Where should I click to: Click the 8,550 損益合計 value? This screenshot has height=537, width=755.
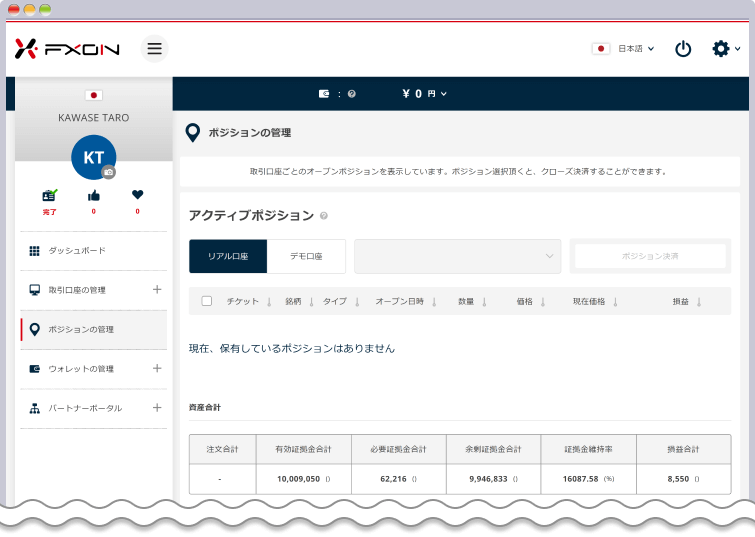tap(678, 479)
